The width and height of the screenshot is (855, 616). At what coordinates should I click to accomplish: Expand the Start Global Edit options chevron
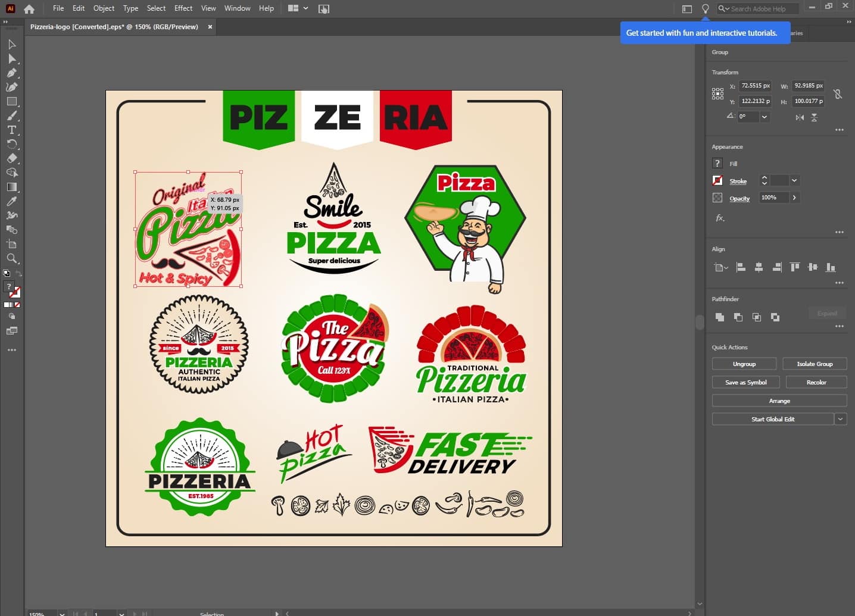(x=841, y=419)
